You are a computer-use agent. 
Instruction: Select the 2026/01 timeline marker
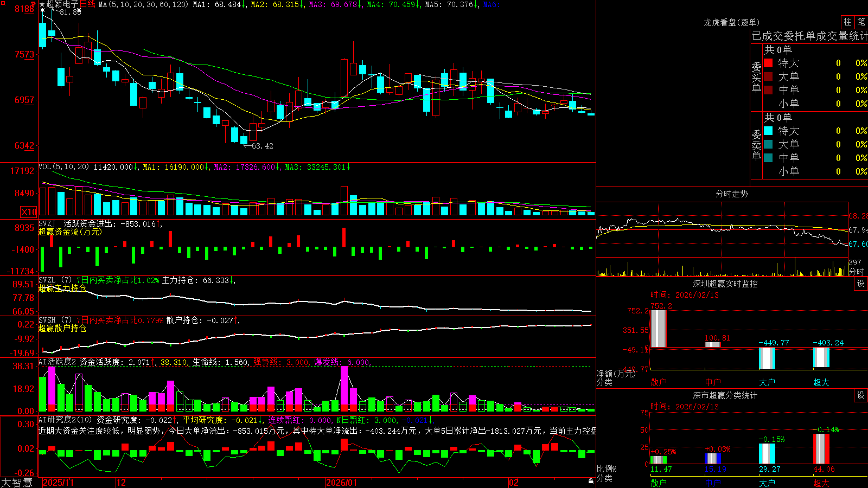[341, 483]
